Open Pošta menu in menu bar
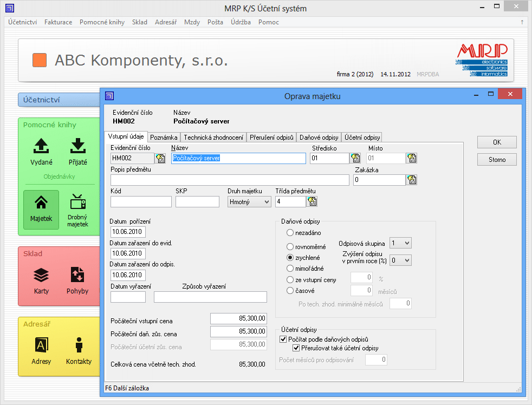 pyautogui.click(x=215, y=22)
